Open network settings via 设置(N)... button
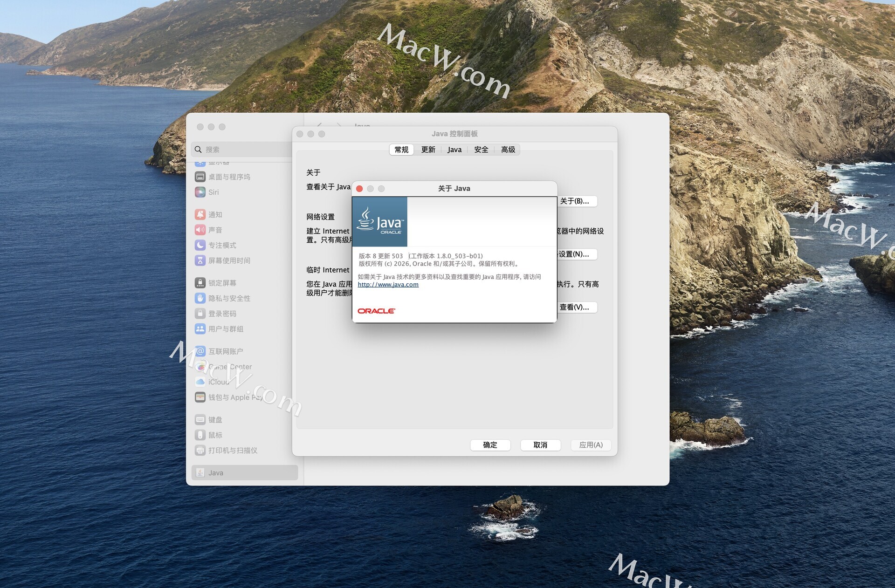The width and height of the screenshot is (895, 588). coord(577,254)
